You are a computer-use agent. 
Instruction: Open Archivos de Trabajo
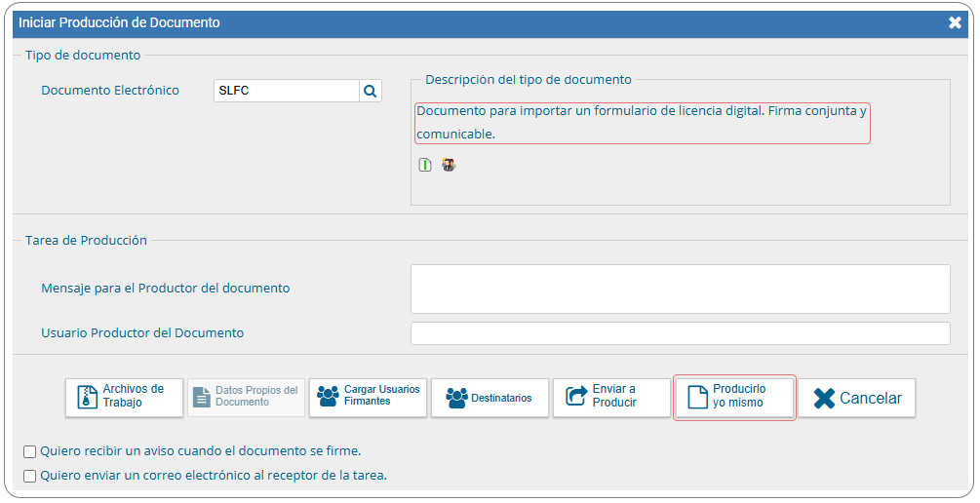click(125, 398)
